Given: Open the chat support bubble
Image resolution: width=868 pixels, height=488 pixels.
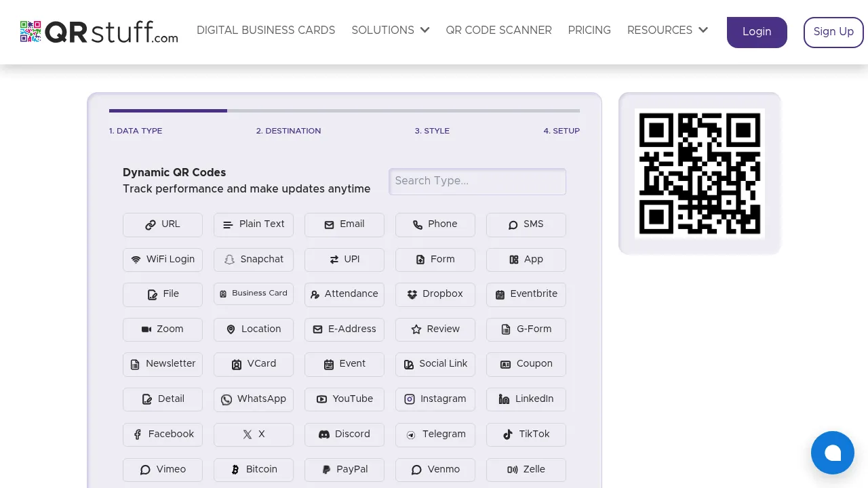Looking at the screenshot, I should [833, 453].
